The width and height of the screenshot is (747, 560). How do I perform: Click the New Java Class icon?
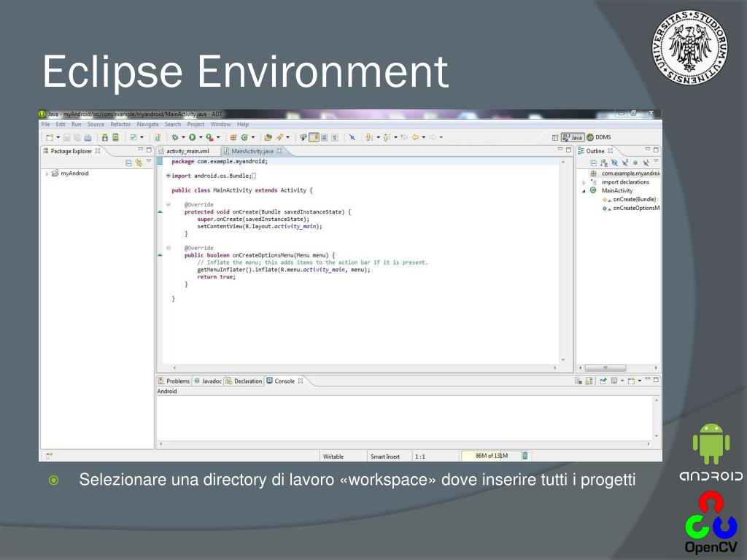244,138
